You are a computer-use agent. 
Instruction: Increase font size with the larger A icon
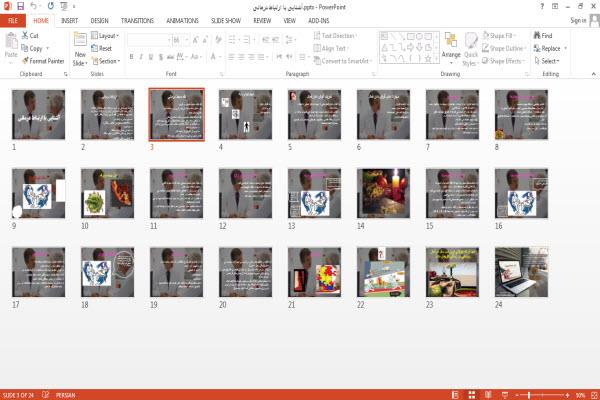tap(196, 40)
